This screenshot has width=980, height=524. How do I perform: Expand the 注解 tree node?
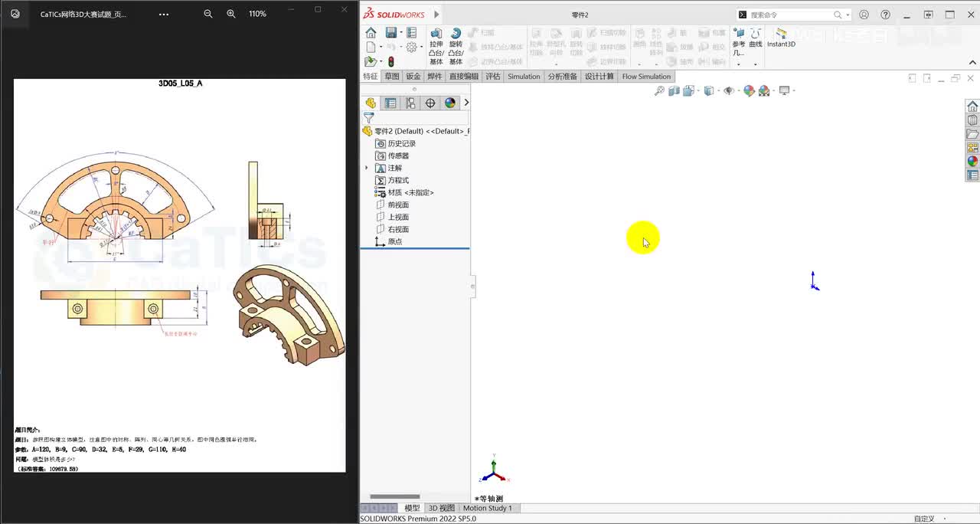pyautogui.click(x=367, y=168)
